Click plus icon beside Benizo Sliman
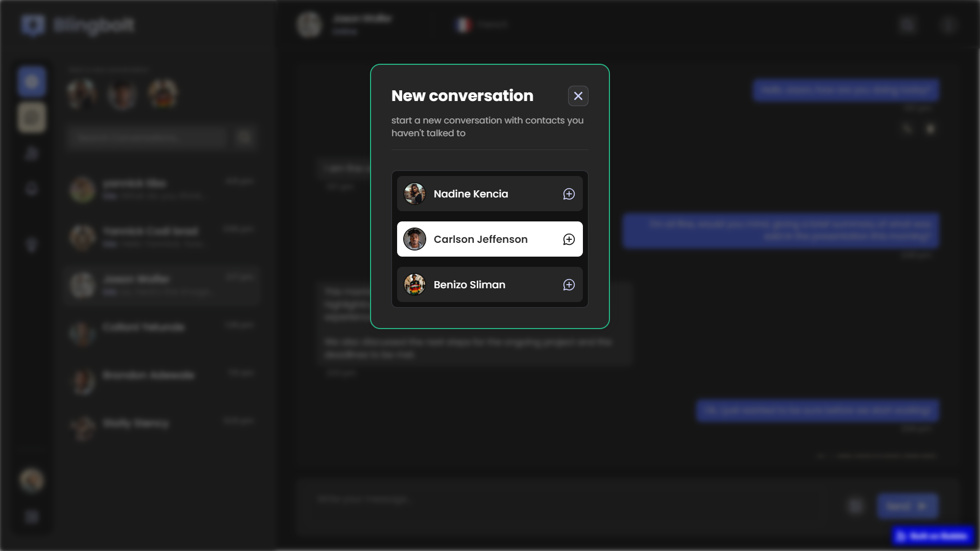This screenshot has width=980, height=551. tap(569, 285)
